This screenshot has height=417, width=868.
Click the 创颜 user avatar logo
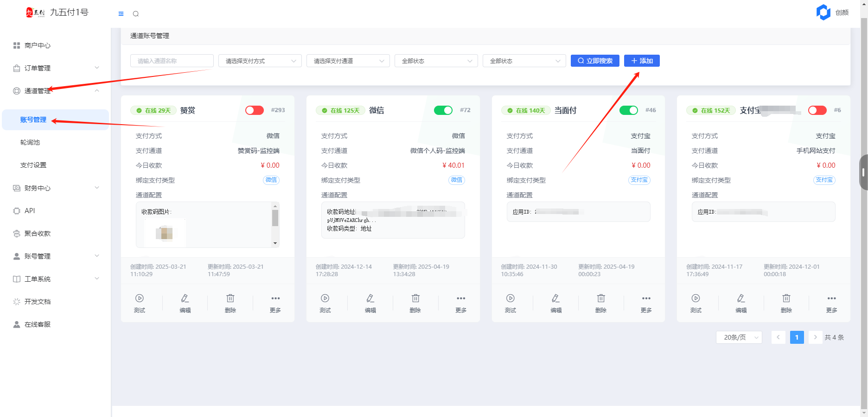tap(823, 13)
